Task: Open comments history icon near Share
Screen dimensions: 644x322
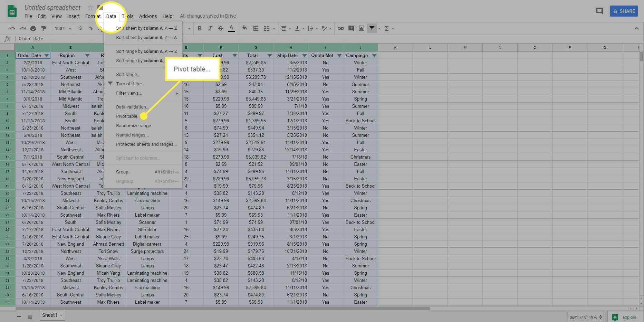Action: point(599,11)
